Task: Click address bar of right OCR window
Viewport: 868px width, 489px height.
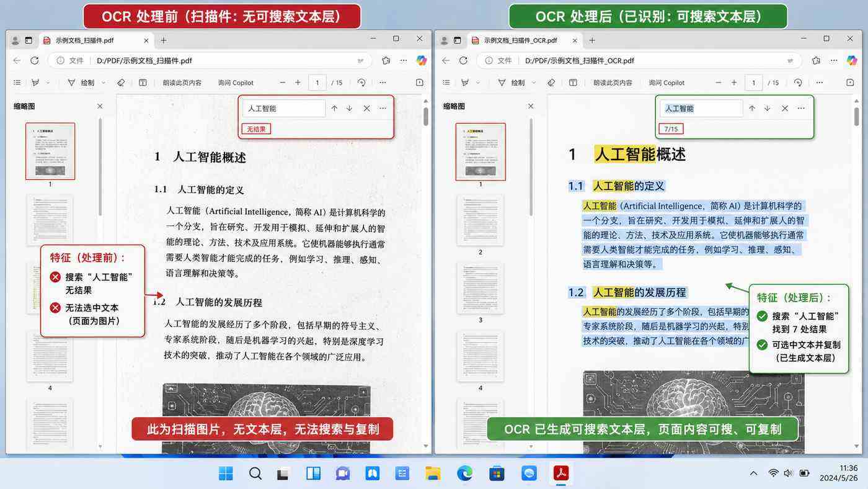Action: pos(639,61)
